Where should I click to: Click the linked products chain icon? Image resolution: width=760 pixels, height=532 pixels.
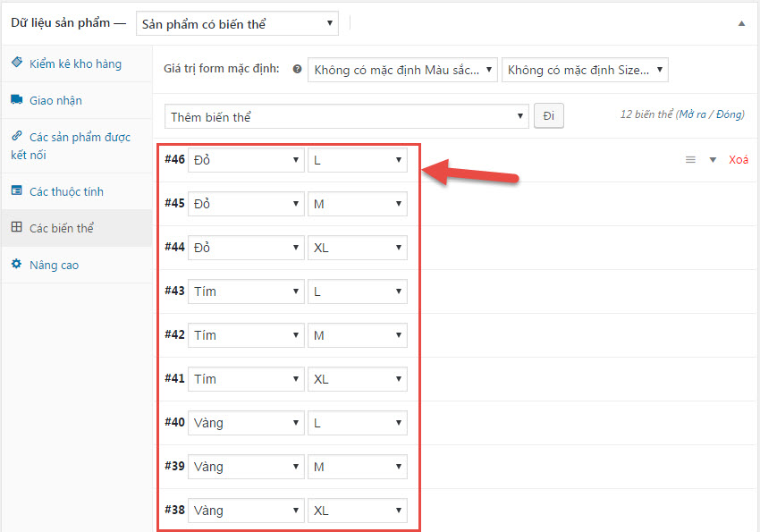point(16,135)
